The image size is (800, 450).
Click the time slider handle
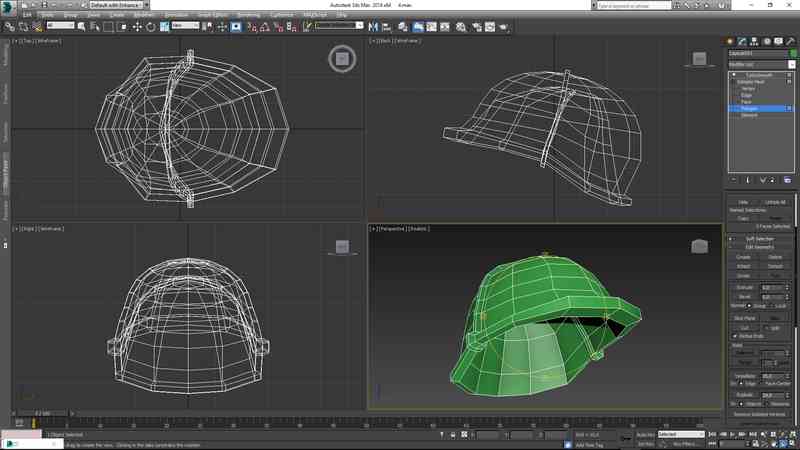pos(43,413)
